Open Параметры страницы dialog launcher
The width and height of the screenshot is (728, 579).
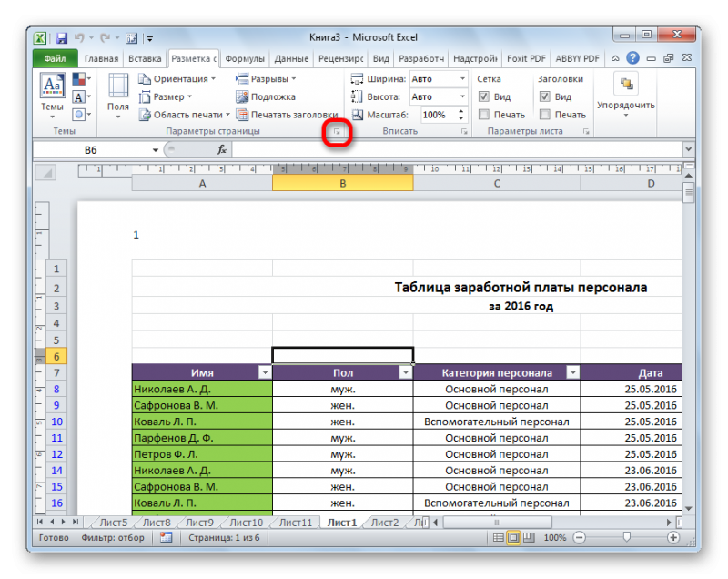click(x=337, y=132)
